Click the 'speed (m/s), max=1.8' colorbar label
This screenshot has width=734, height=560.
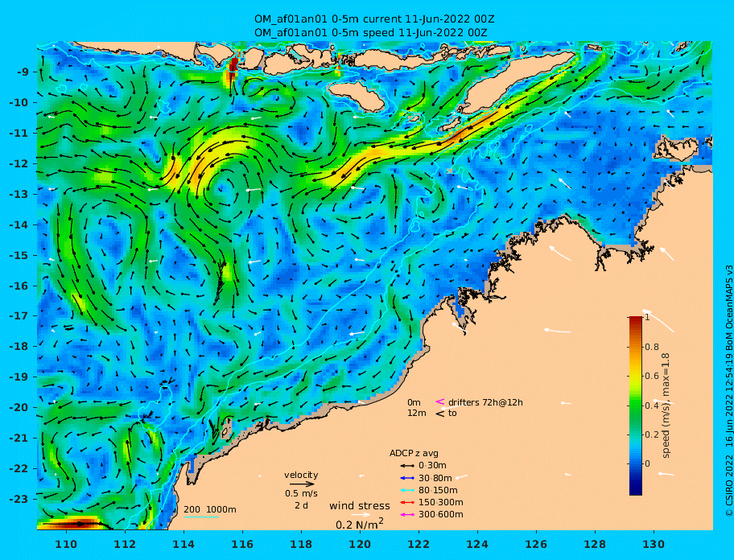pyautogui.click(x=666, y=406)
